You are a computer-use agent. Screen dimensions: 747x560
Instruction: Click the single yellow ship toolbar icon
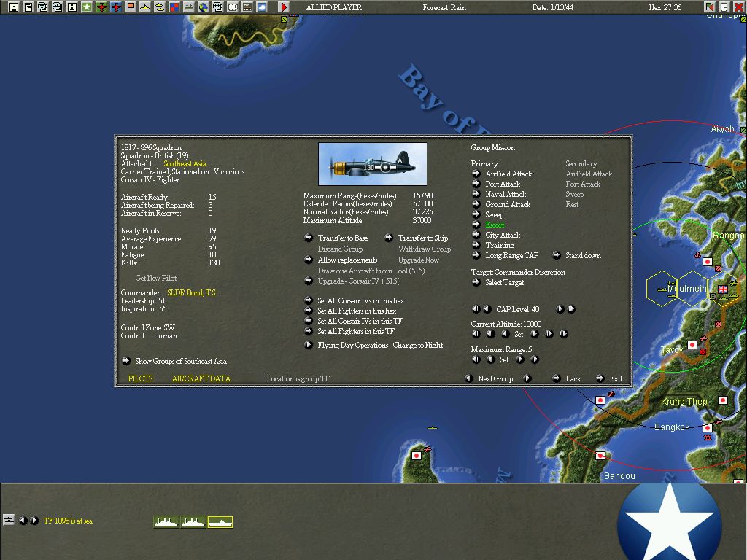click(x=145, y=7)
